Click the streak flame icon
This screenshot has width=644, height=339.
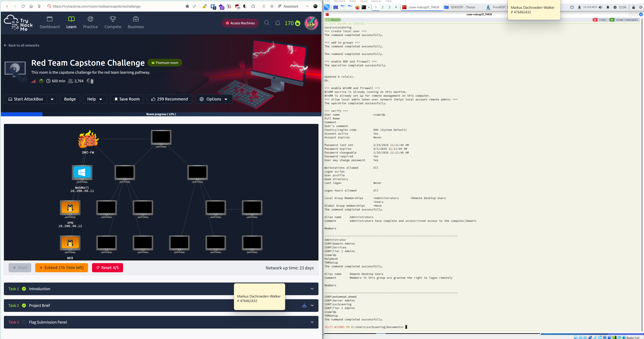coord(298,23)
